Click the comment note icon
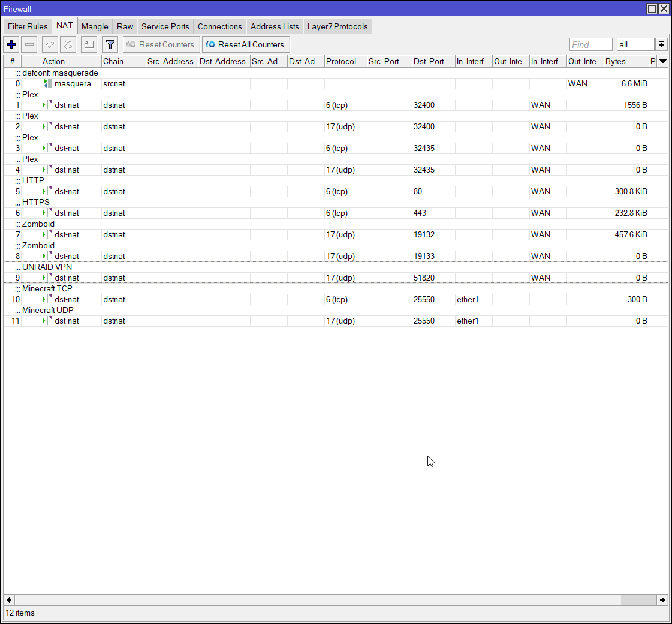 click(89, 44)
